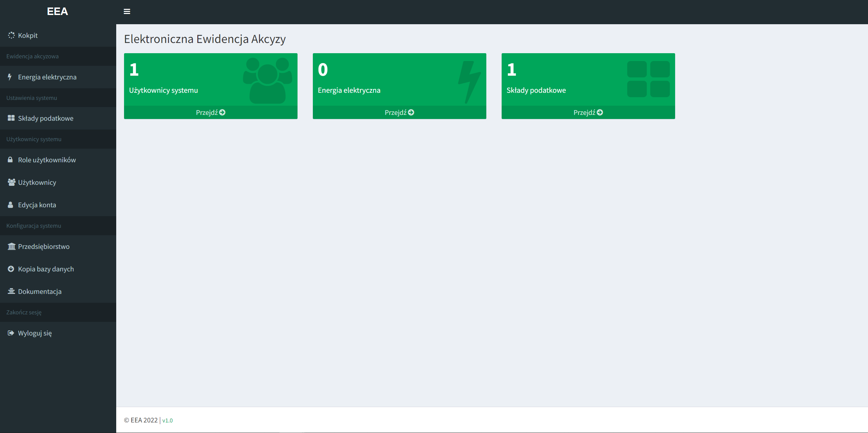Toggle the hamburger sidebar menu

(127, 12)
